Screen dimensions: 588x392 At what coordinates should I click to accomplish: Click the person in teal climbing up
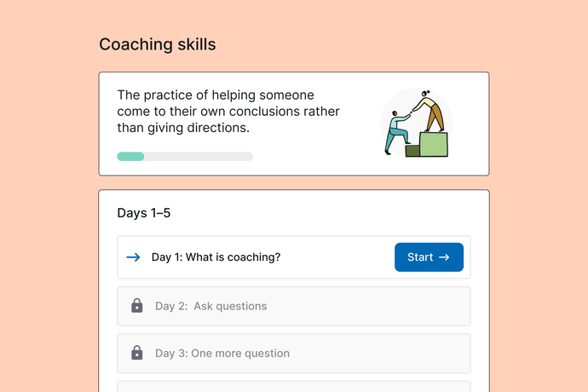(x=397, y=132)
